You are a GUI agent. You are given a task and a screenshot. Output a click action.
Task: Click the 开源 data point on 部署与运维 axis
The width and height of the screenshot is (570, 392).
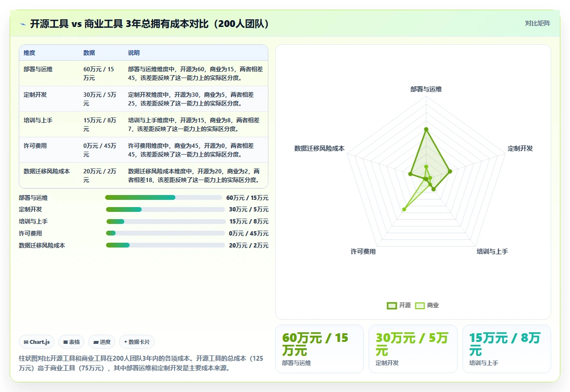426,130
